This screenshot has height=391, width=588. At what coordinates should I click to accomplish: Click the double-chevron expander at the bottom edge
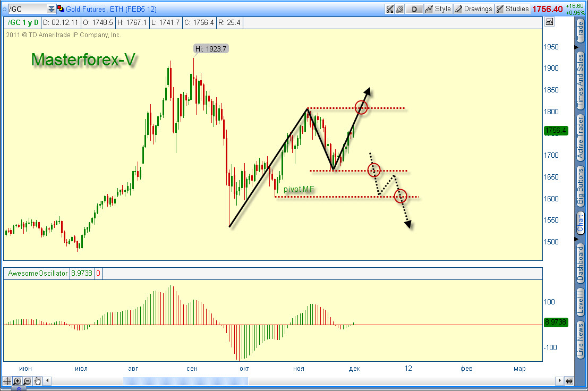coord(19,388)
